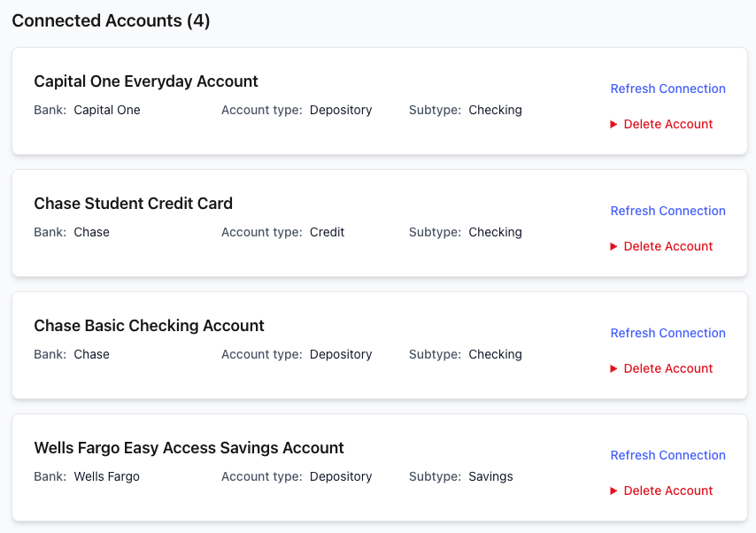Viewport: 756px width, 533px height.
Task: Select Wells Fargo Easy Access Savings Account title
Action: click(x=189, y=448)
